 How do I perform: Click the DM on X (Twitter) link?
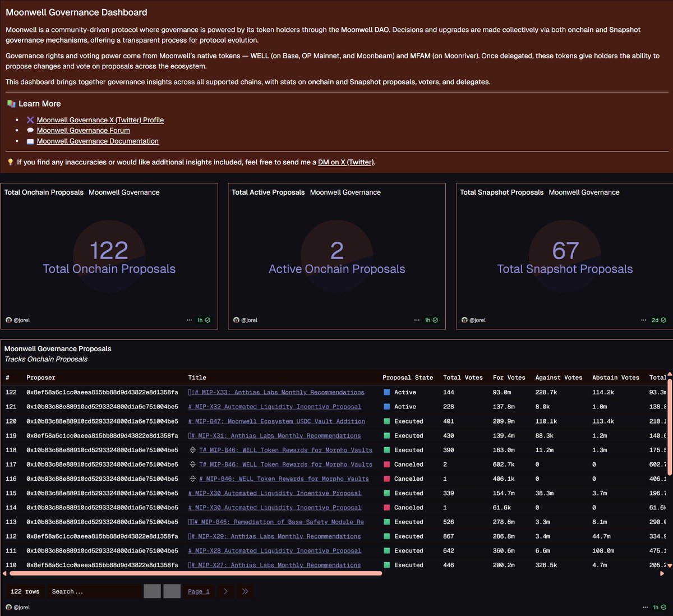pyautogui.click(x=345, y=162)
